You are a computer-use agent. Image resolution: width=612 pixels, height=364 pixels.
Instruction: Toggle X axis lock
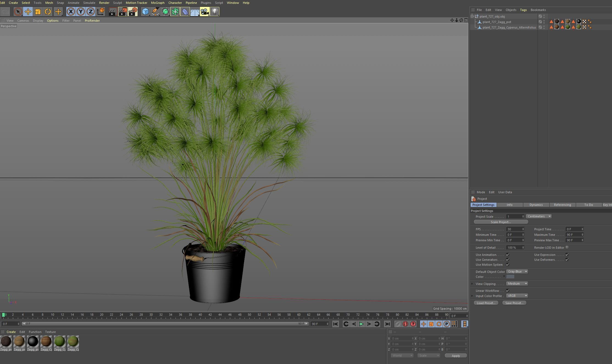pyautogui.click(x=71, y=12)
